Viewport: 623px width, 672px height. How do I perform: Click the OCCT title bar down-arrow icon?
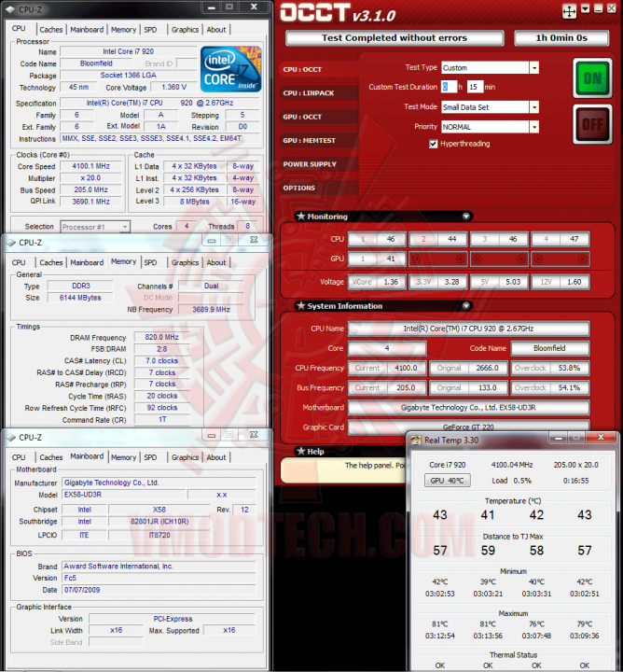585,8
